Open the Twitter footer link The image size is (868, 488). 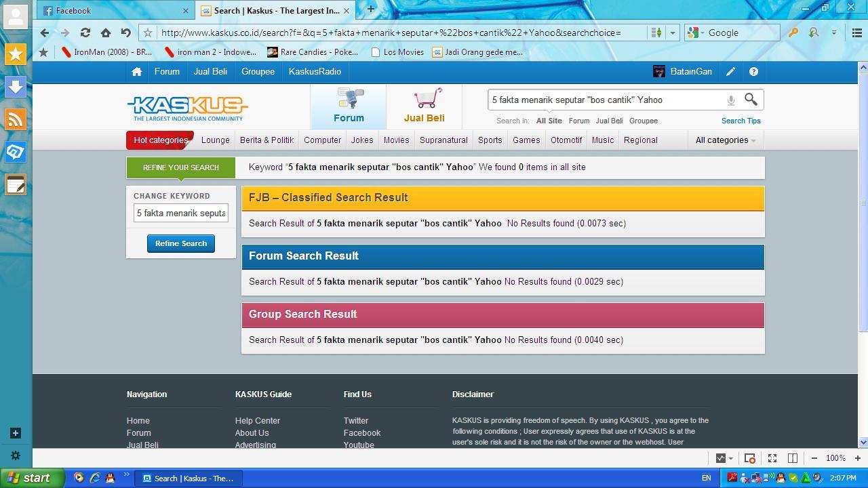(356, 421)
